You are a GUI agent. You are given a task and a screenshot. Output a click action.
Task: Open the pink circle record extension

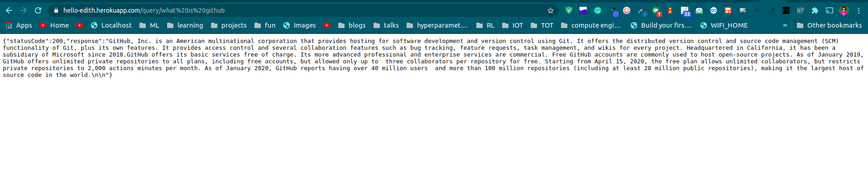[x=627, y=10]
